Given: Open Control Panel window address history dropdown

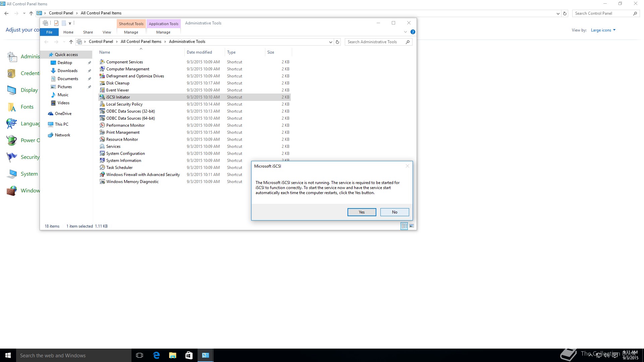Looking at the screenshot, I should pyautogui.click(x=558, y=13).
